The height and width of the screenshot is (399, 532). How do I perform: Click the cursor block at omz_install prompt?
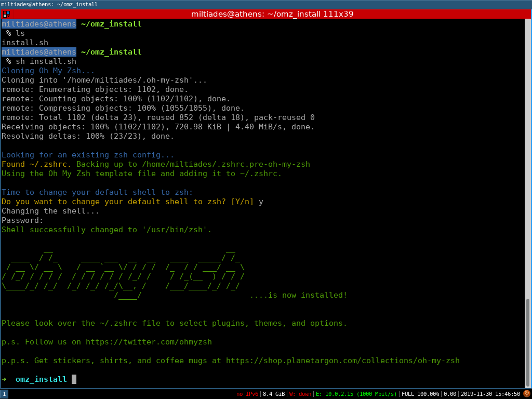[74, 379]
